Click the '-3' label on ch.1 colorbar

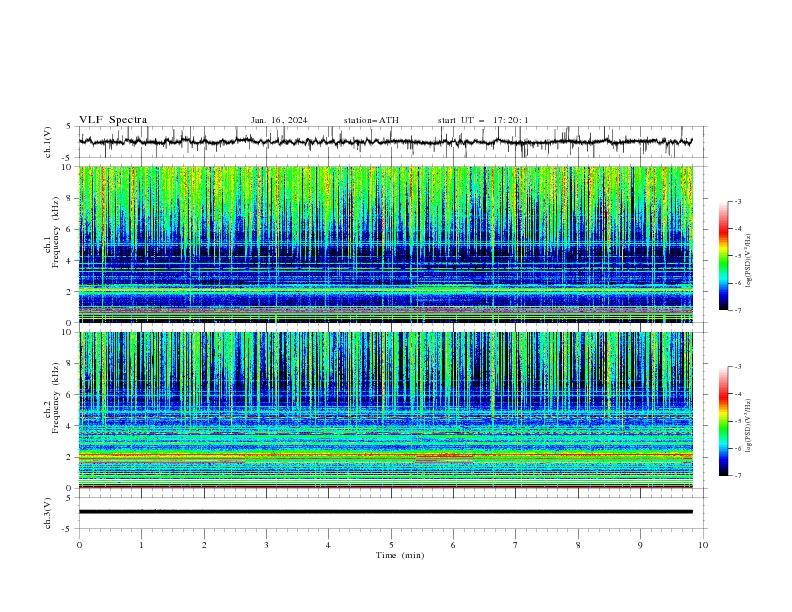click(x=737, y=201)
